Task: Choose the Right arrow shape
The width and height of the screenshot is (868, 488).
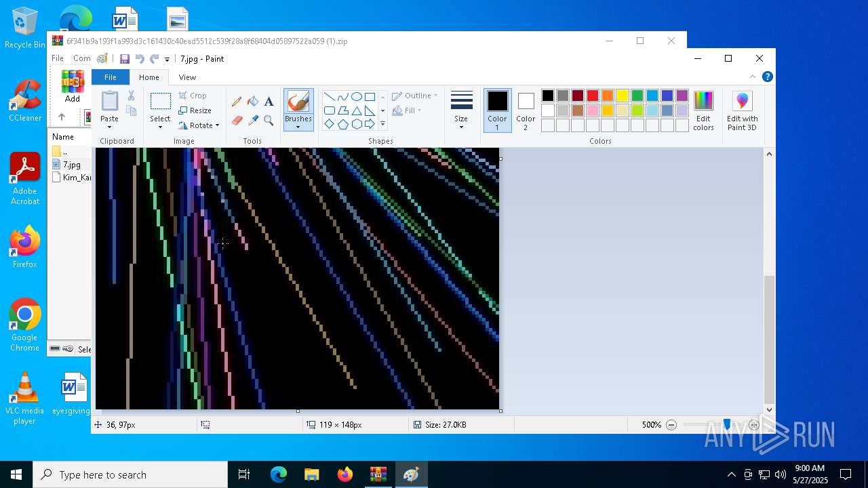Action: pyautogui.click(x=370, y=124)
